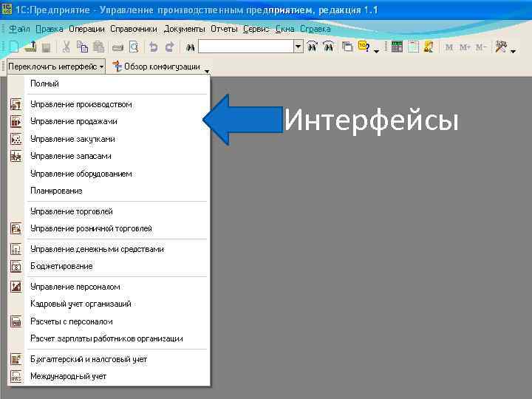
Task: Select Управление закупками interface
Action: pos(109,139)
